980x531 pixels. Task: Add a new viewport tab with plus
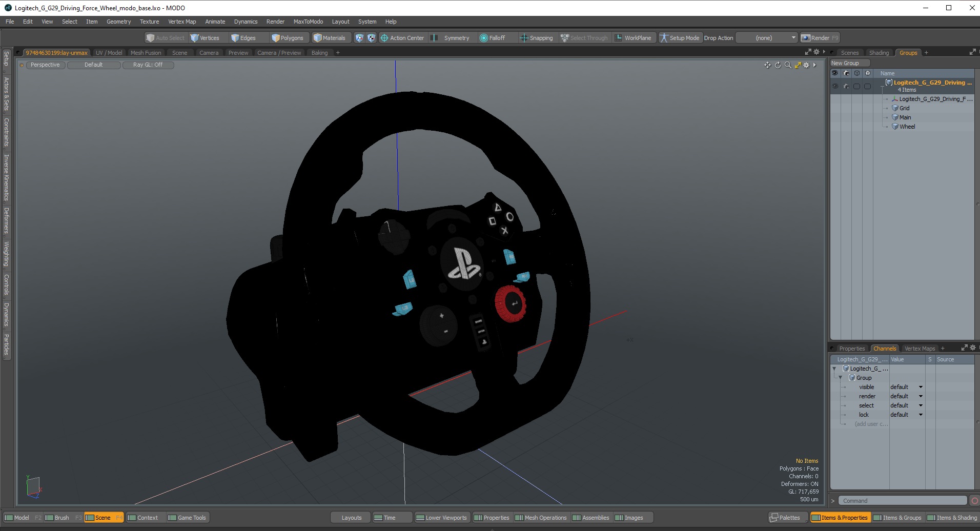tap(338, 53)
